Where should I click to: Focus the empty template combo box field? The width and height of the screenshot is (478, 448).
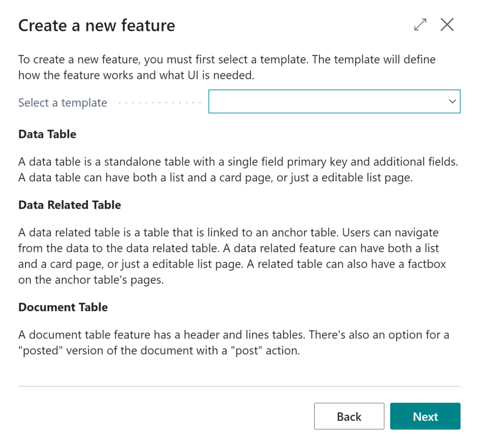[334, 101]
